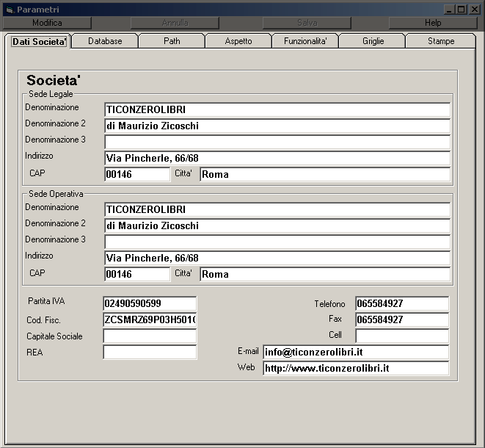
Task: Click Sede Legale Indirizzo field
Action: pos(277,158)
